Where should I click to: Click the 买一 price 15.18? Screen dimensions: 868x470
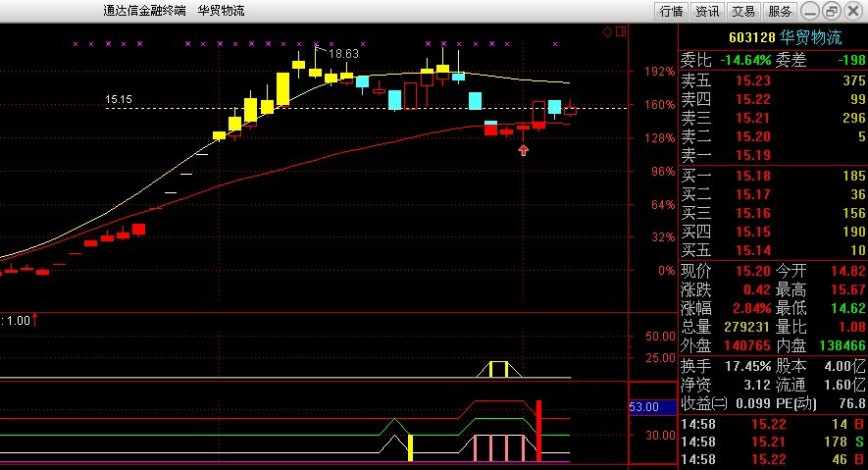(753, 176)
